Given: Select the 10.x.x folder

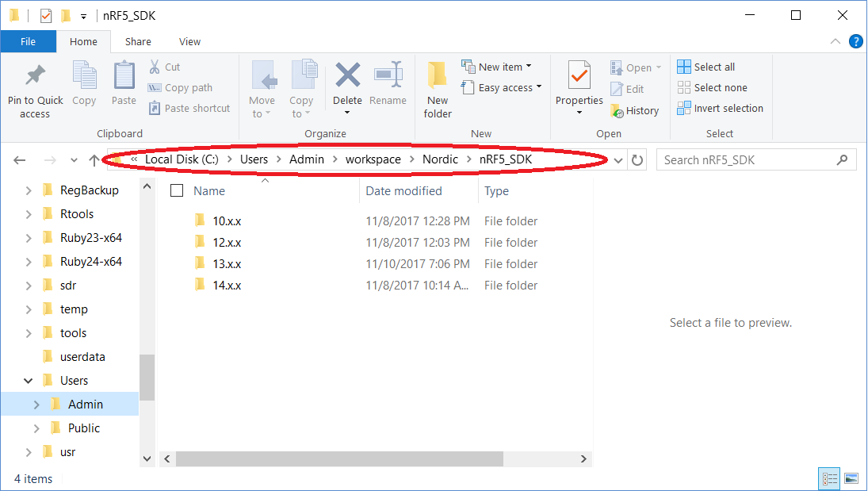Looking at the screenshot, I should (227, 221).
